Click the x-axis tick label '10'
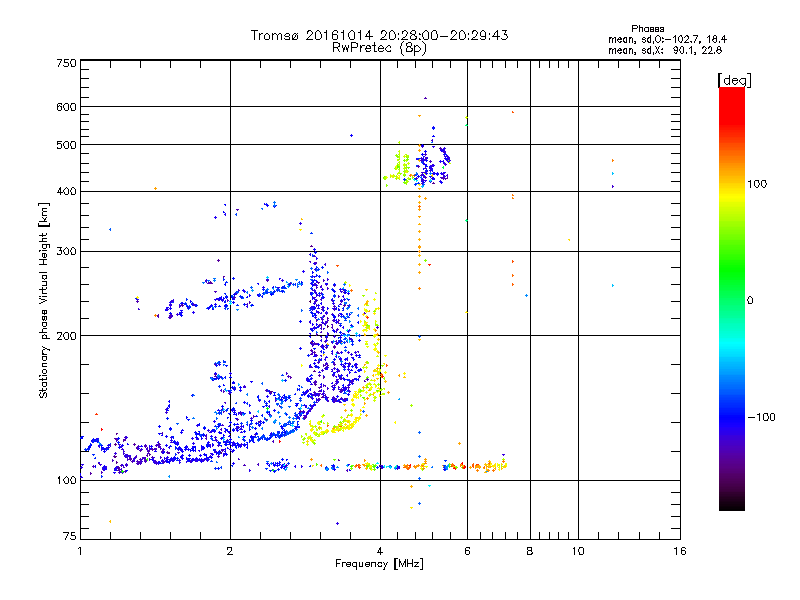 pos(578,551)
